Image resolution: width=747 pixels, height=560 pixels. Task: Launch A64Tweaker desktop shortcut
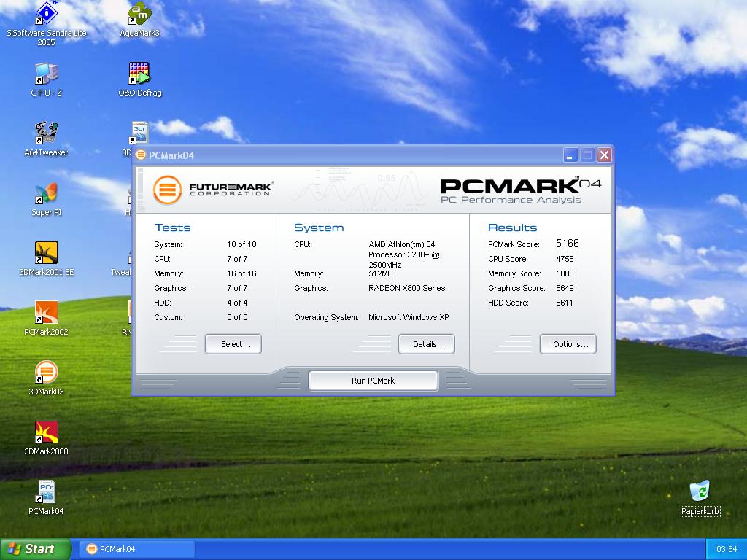(47, 134)
